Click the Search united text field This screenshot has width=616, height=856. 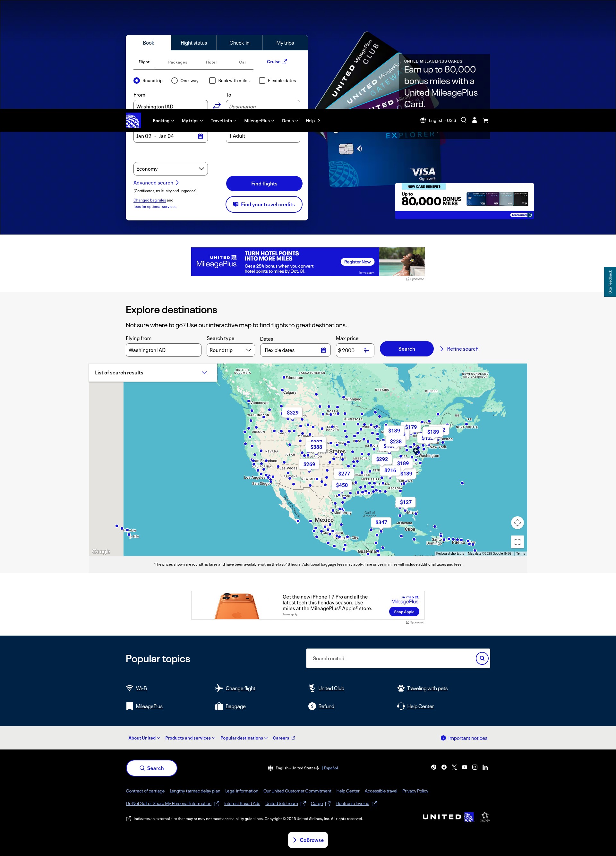391,658
